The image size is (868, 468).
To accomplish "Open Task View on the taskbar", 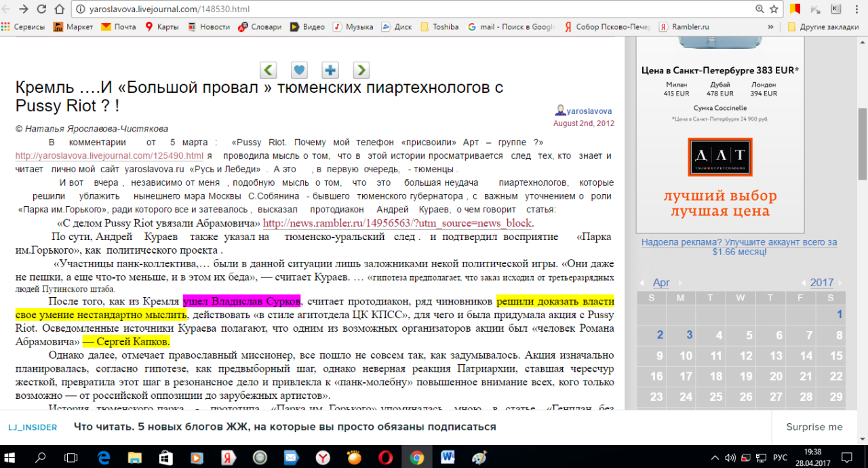I will (x=71, y=457).
